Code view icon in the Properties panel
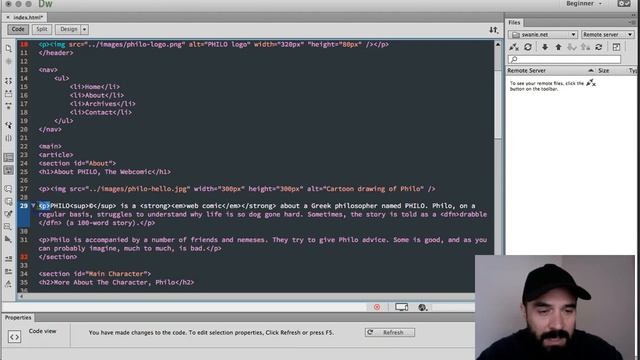The height and width of the screenshot is (360, 640). point(14,337)
